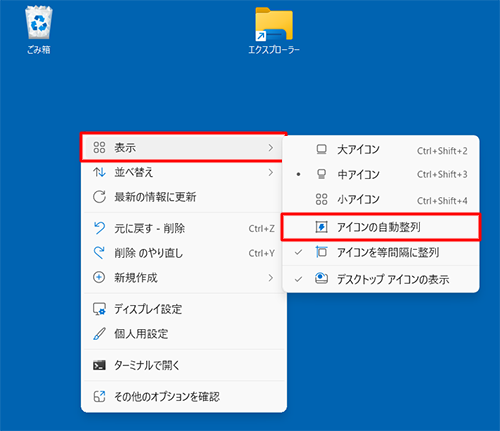Select the エクスプローラー folder shortcut icon

pyautogui.click(x=274, y=31)
